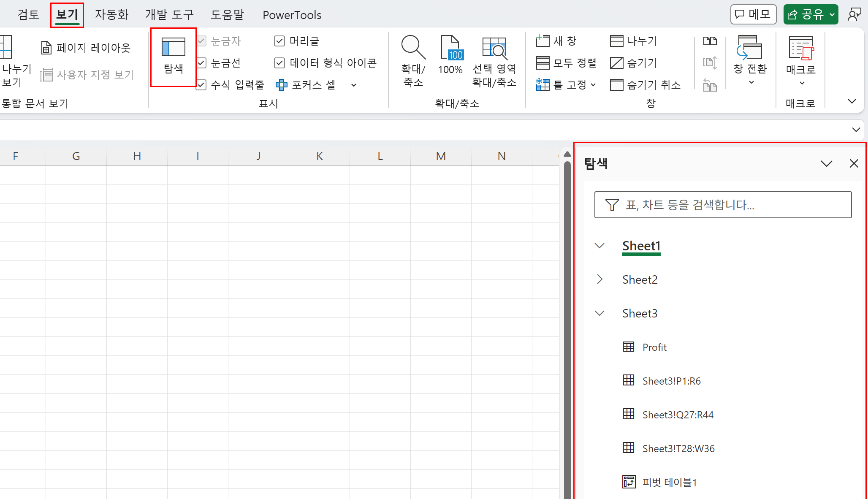
Task: Click the side-by-side view icon
Action: pos(710,41)
